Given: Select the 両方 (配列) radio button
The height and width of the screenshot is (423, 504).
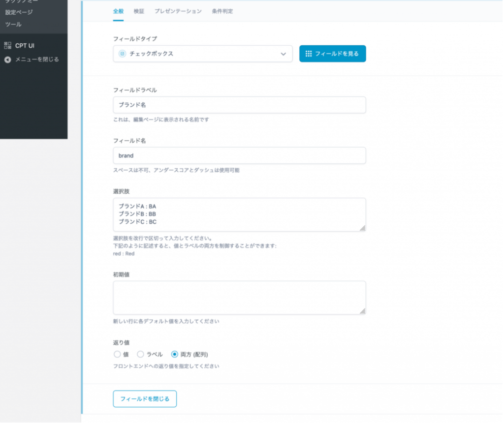Looking at the screenshot, I should 174,354.
